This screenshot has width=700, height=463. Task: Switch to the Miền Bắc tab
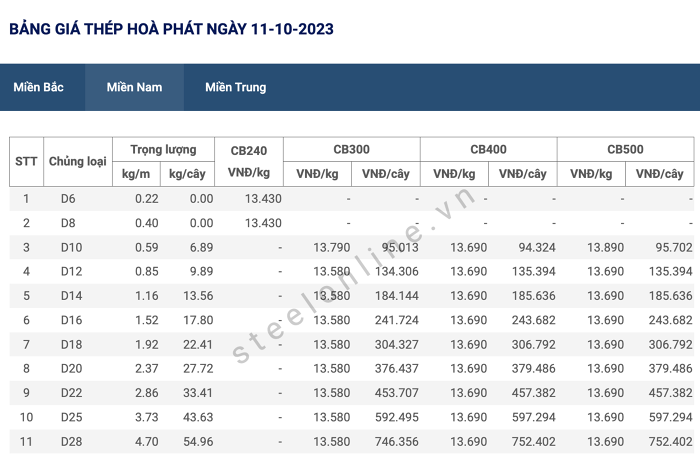[38, 87]
